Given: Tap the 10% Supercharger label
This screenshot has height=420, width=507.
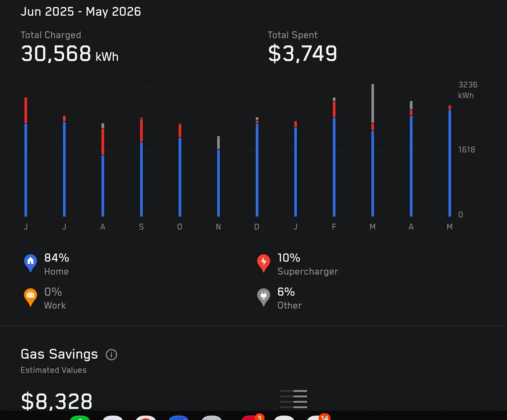Looking at the screenshot, I should click(x=307, y=264).
